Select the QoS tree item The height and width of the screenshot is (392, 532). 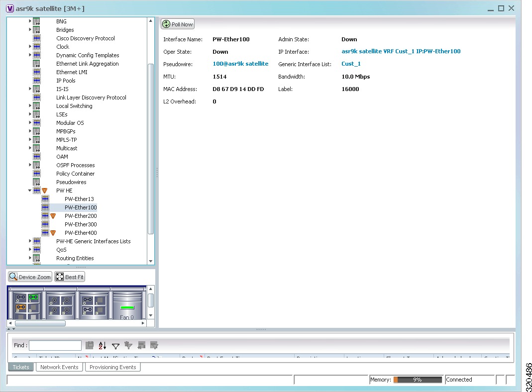coord(61,250)
